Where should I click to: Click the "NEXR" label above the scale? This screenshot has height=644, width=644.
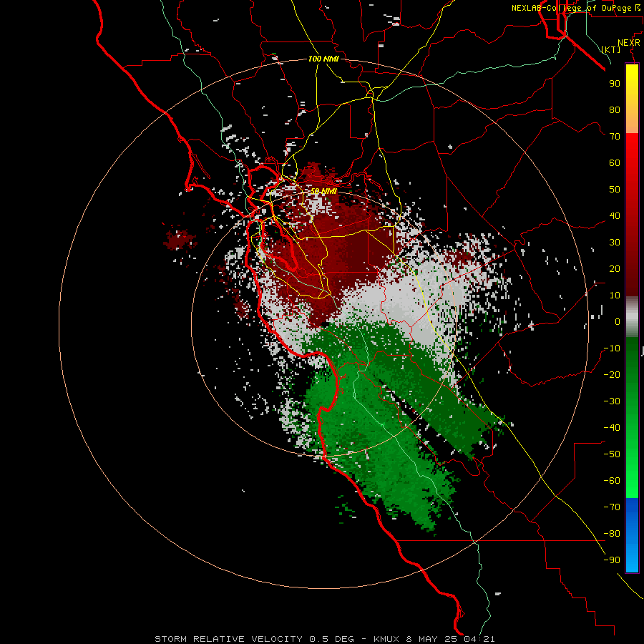point(628,43)
